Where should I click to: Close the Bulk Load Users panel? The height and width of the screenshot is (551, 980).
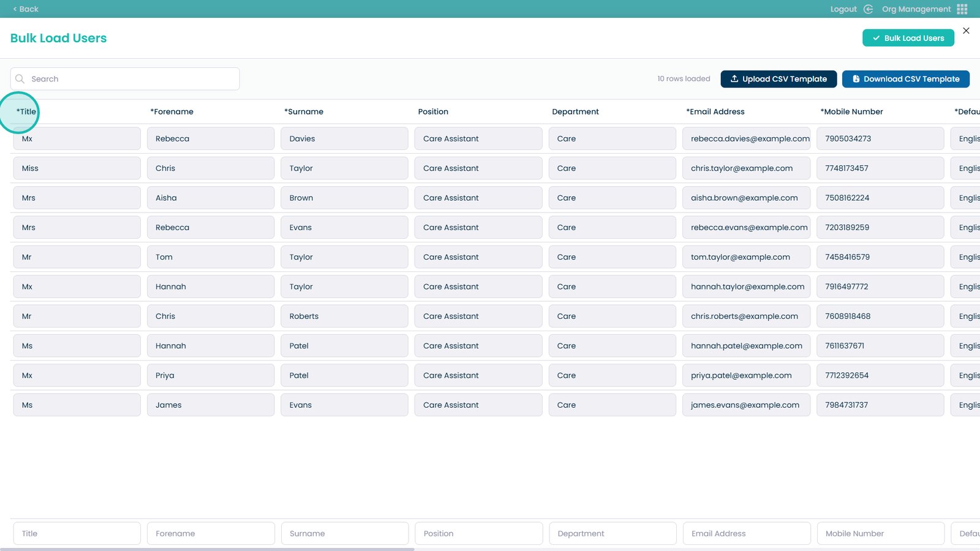(x=966, y=31)
